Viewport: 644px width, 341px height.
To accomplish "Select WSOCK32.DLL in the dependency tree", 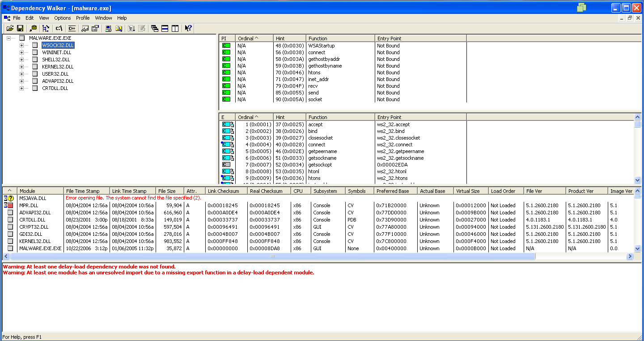I will [x=58, y=45].
